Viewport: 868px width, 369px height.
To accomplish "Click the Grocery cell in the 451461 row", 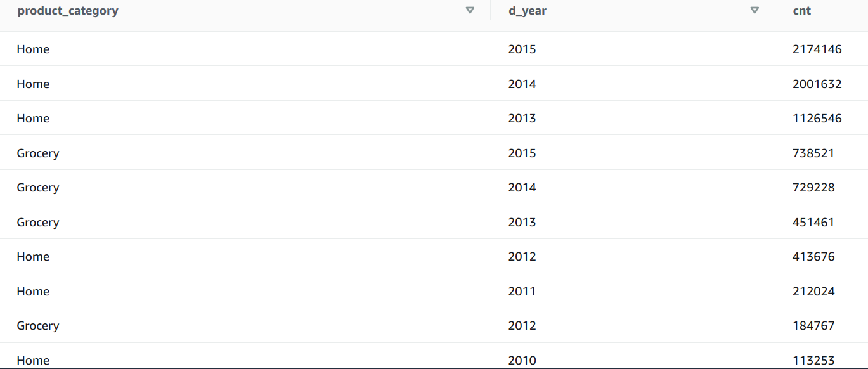I will (38, 223).
